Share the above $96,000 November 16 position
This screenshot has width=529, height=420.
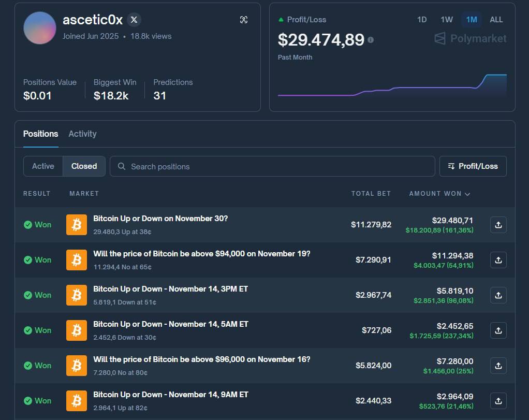[498, 366]
